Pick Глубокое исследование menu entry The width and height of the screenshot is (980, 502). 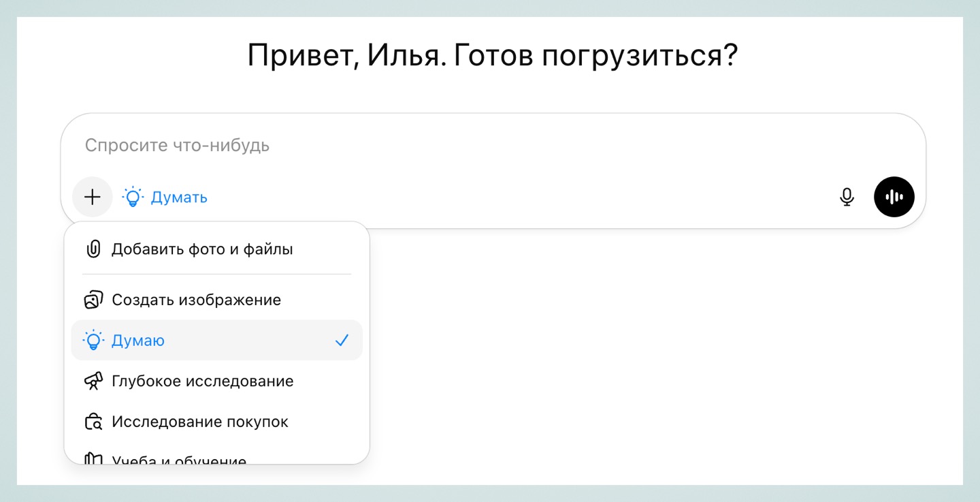coord(202,381)
